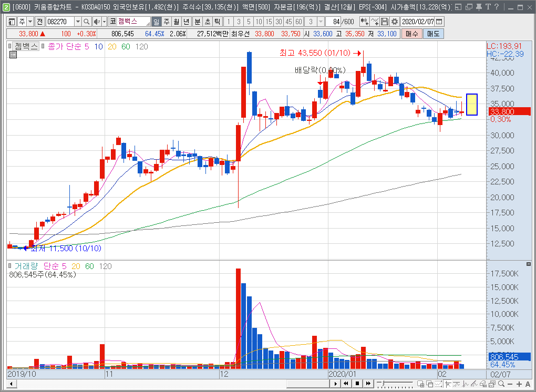This screenshot has height=392, width=536.
Task: Open the data grid table icon under legend
Action: click(x=13, y=55)
